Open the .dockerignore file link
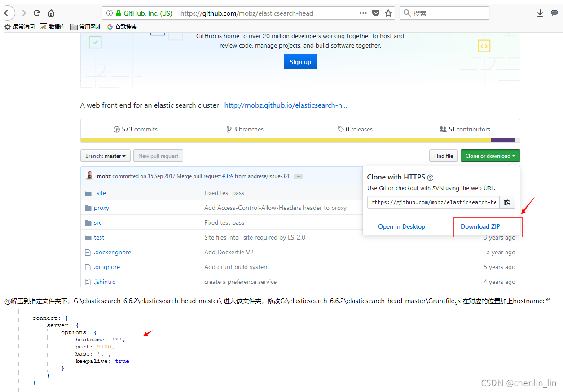The width and height of the screenshot is (563, 392). [113, 253]
